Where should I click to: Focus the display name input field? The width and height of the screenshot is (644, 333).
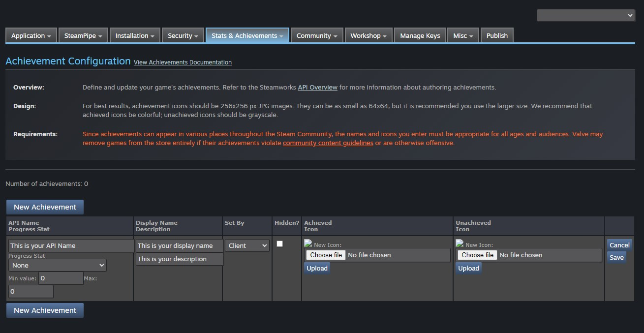(180, 245)
